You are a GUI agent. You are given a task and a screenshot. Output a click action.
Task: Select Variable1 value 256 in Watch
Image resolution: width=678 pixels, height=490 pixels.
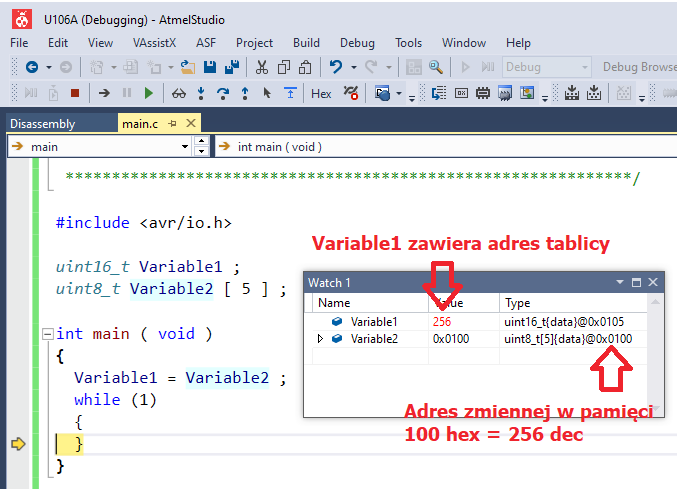(442, 321)
